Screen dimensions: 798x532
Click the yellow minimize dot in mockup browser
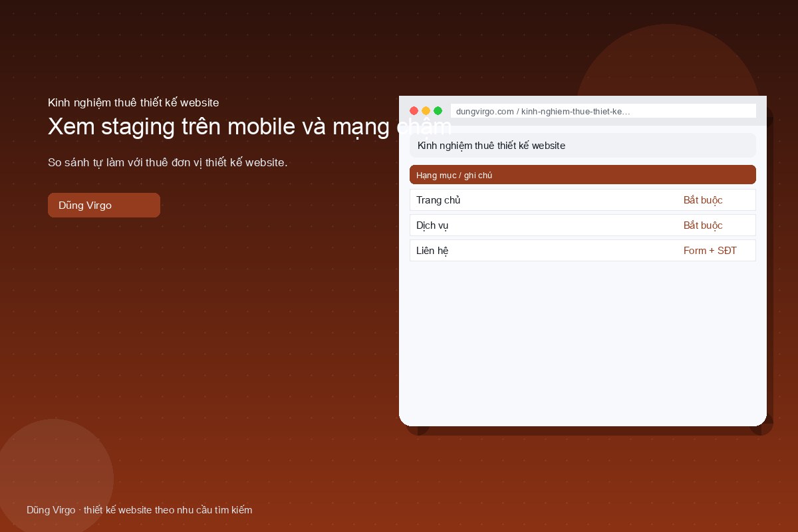[x=426, y=111]
